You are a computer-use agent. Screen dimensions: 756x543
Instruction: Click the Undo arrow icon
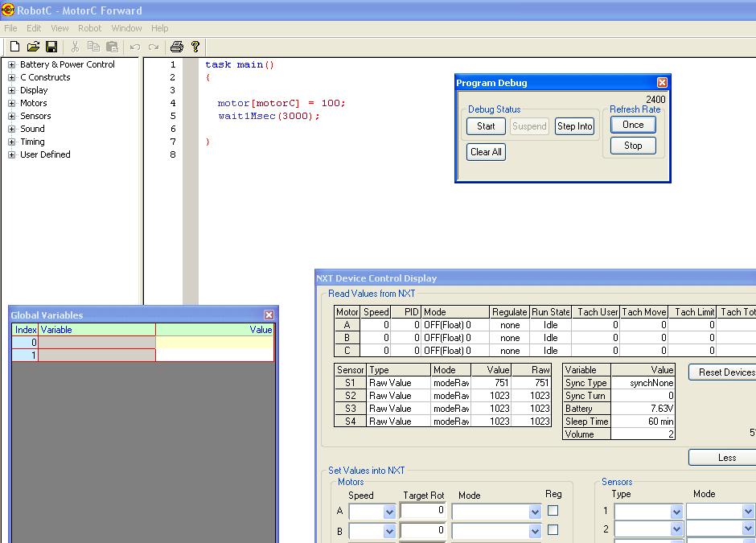(x=135, y=47)
